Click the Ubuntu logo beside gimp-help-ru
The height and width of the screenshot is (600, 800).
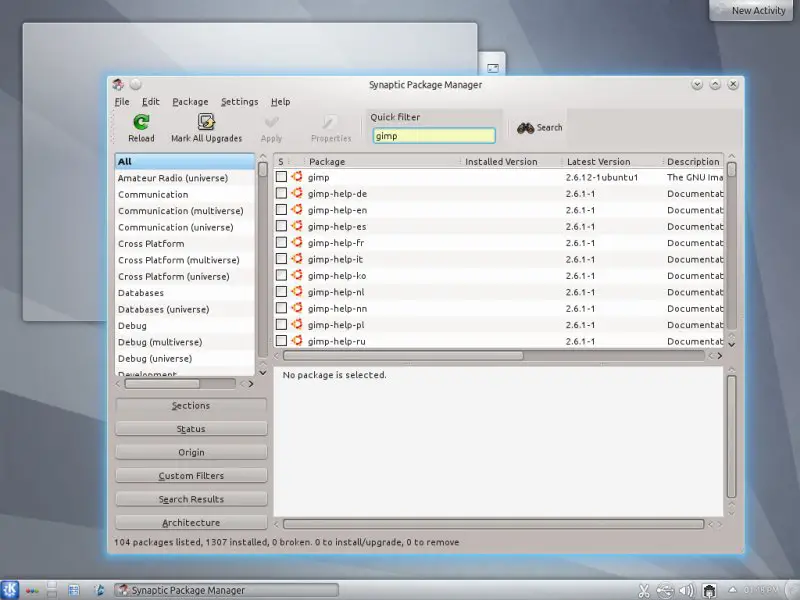297,340
